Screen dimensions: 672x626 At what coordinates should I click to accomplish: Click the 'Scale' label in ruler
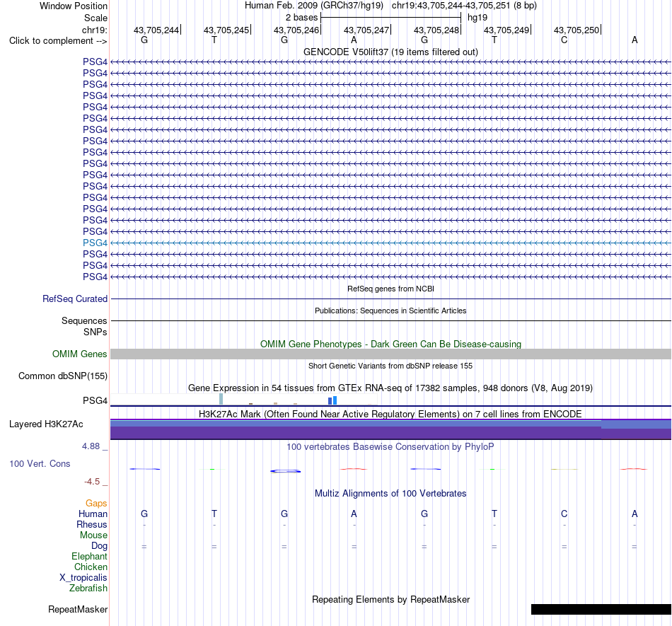95,18
